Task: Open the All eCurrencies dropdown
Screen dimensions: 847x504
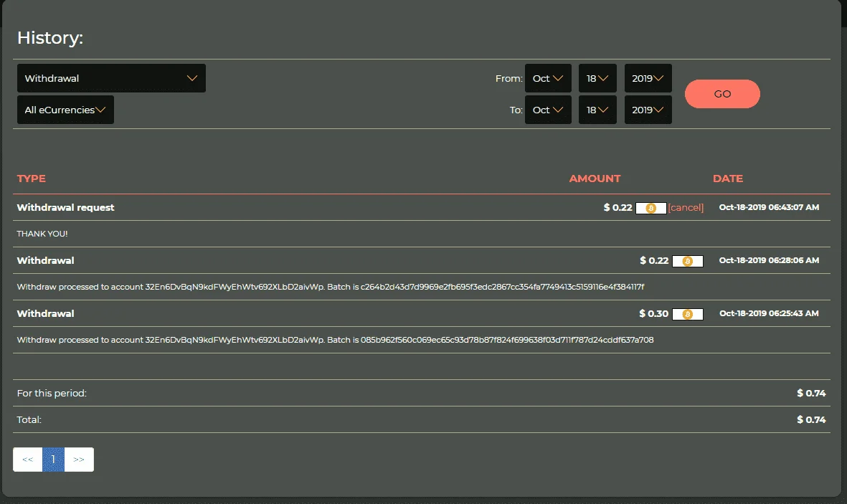Action: click(65, 110)
